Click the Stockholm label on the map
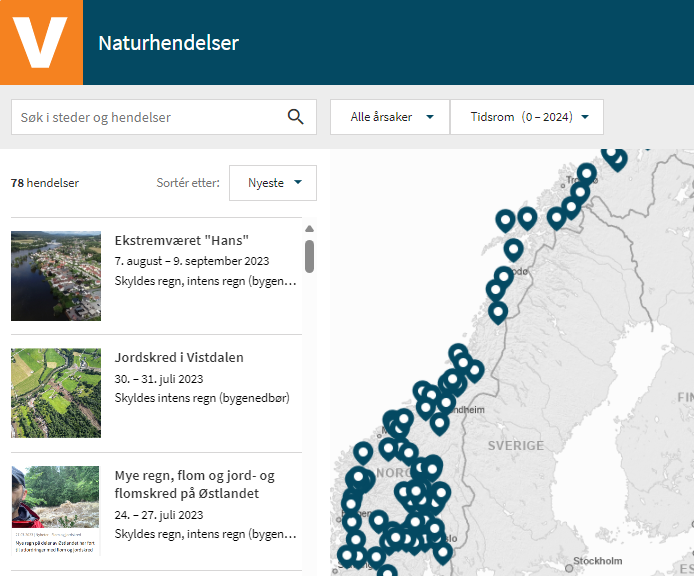The width and height of the screenshot is (694, 576). [x=599, y=561]
